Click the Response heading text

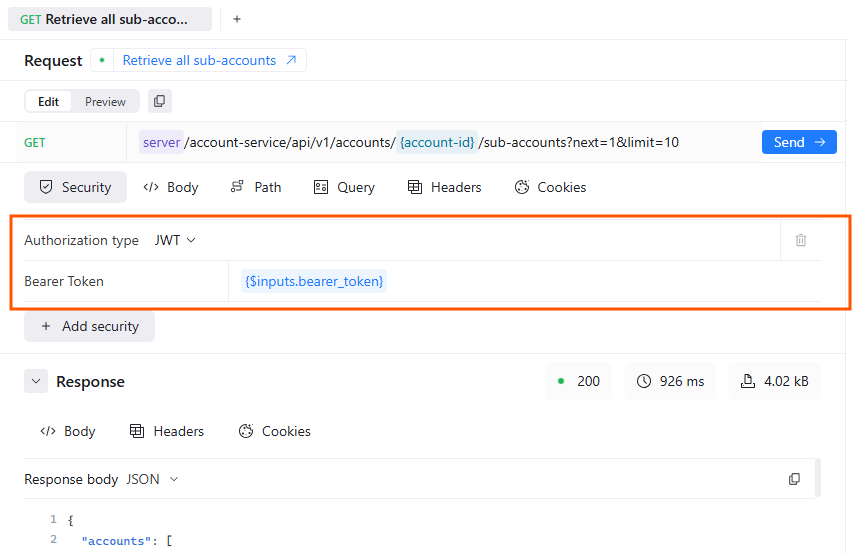coord(90,382)
